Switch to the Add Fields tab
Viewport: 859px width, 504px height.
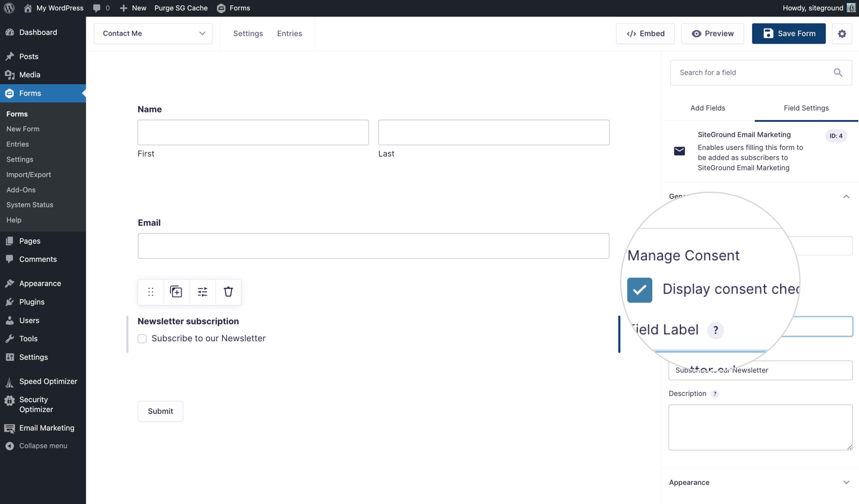click(708, 108)
